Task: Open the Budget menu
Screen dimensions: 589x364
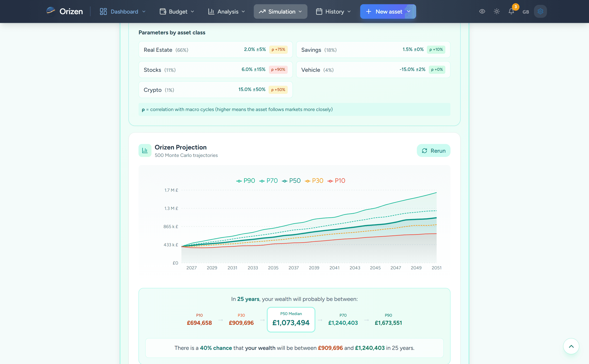Action: pos(177,12)
